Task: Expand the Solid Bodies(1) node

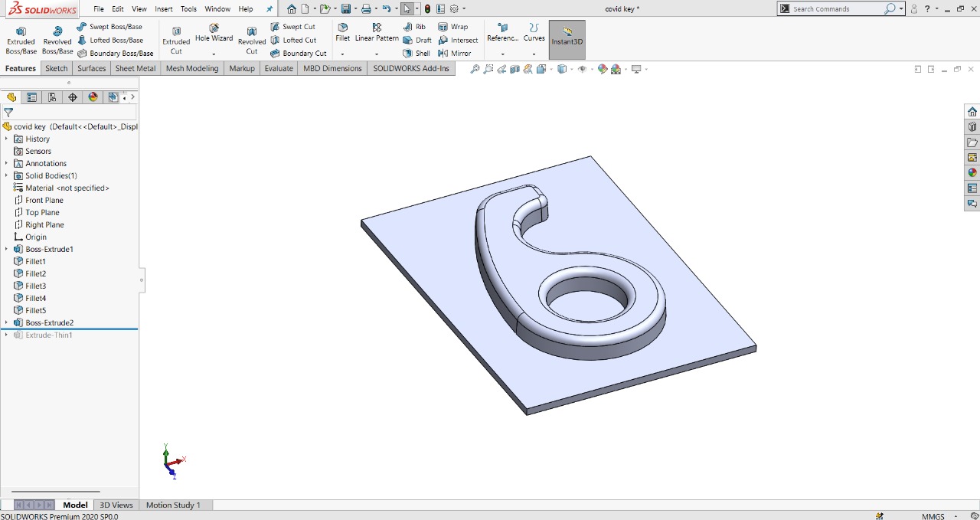Action: [7, 175]
